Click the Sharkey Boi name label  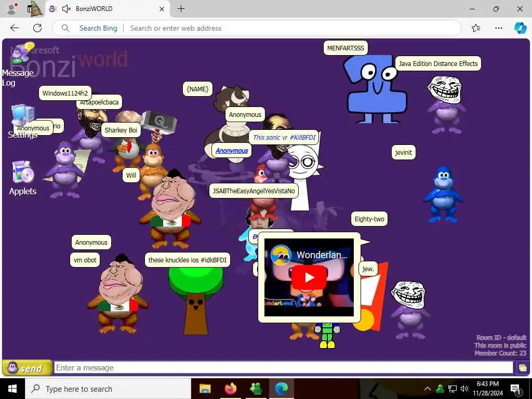pyautogui.click(x=121, y=130)
